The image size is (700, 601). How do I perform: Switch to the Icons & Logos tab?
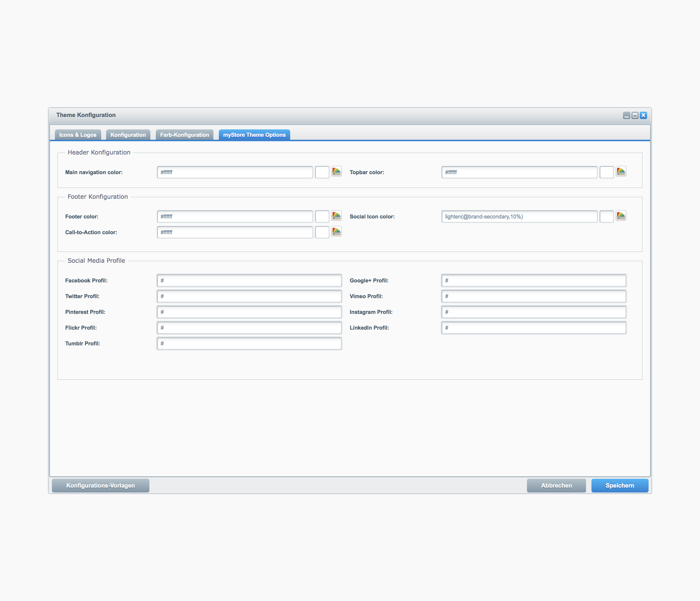[78, 135]
